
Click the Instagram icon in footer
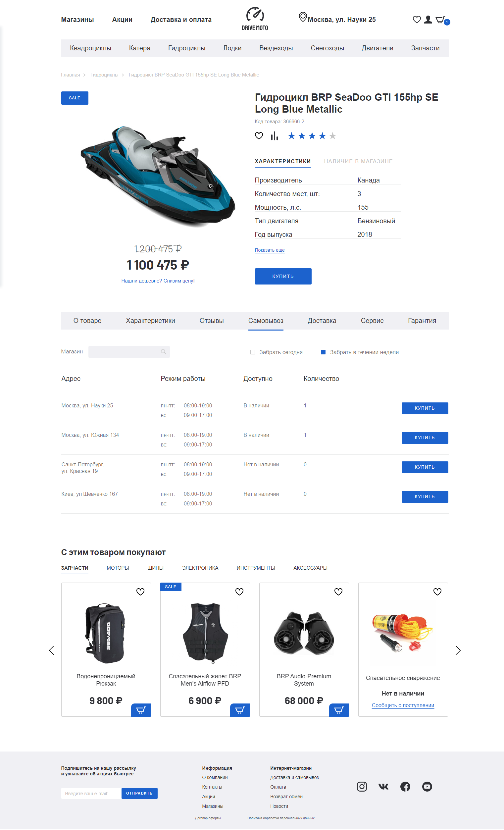point(362,787)
